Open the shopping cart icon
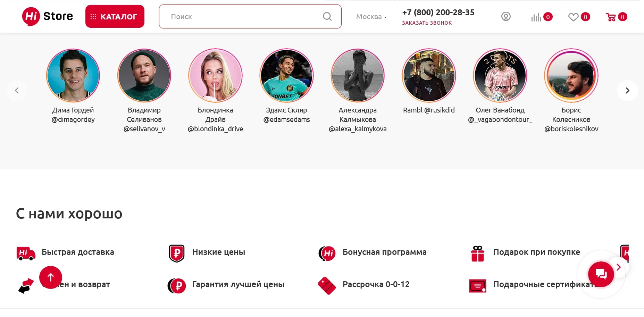Viewport: 644px width, 317px height. pos(611,17)
